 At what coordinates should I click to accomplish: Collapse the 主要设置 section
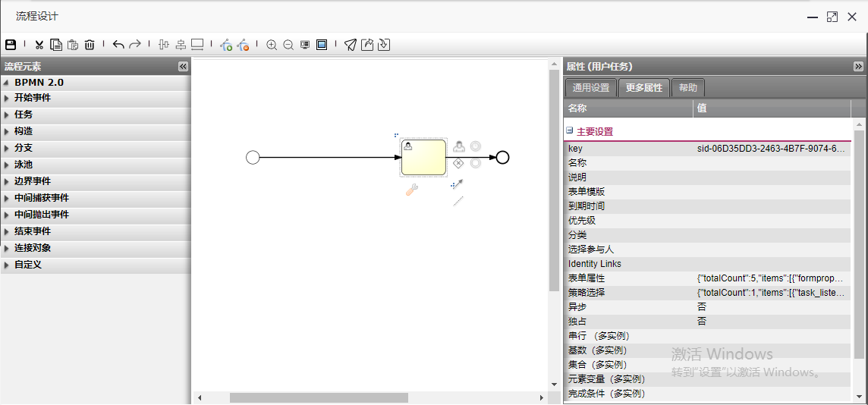point(570,130)
